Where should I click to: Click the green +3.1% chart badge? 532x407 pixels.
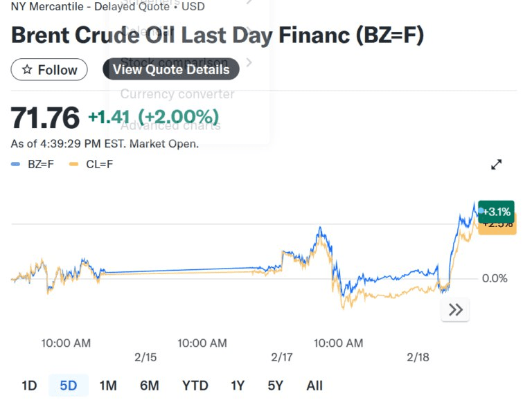pos(496,211)
